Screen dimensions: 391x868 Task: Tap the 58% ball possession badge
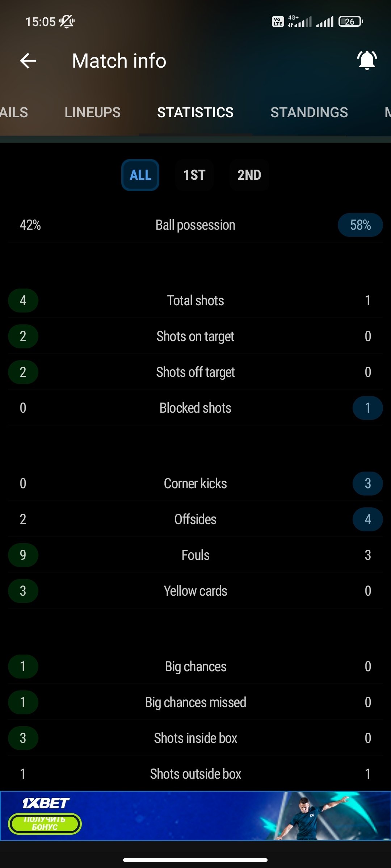[360, 225]
